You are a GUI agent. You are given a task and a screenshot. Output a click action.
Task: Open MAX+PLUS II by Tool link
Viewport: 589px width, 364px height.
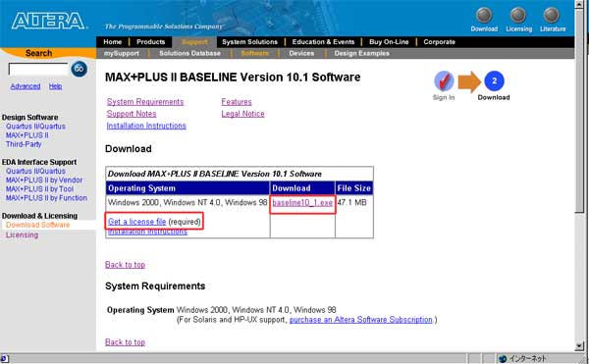(x=39, y=189)
